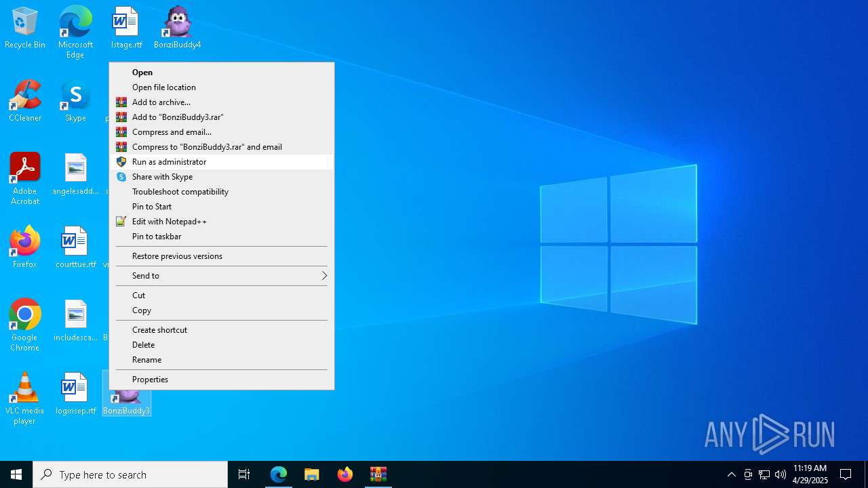
Task: Choose Open file location
Action: pos(222,87)
